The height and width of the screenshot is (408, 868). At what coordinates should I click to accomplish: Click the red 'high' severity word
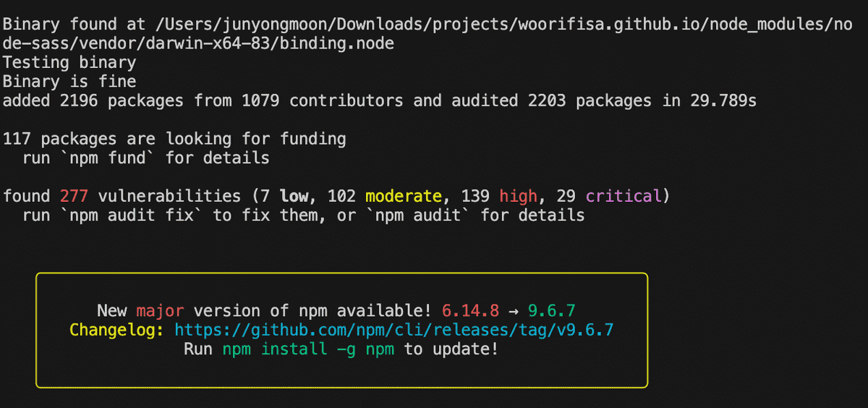[519, 196]
